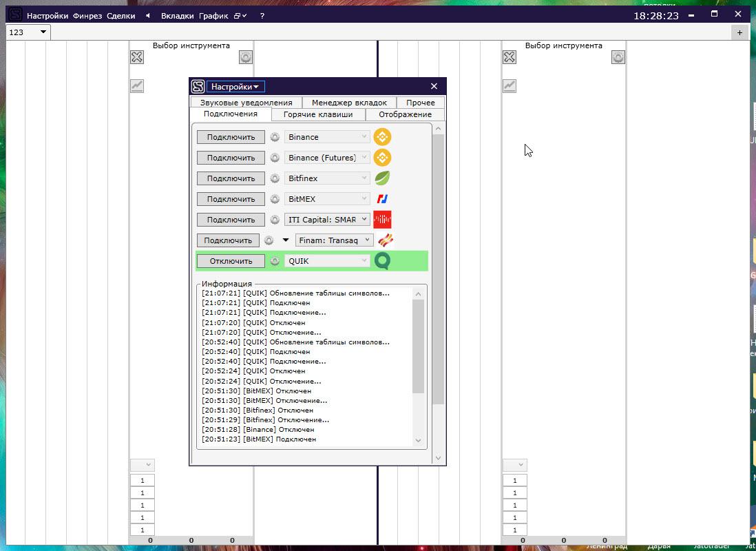756x551 pixels.
Task: Click the Binance logo in the first row
Action: [382, 137]
